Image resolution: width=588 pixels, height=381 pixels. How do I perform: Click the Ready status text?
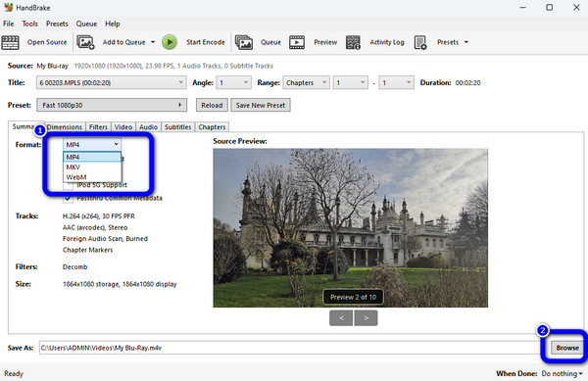(14, 373)
